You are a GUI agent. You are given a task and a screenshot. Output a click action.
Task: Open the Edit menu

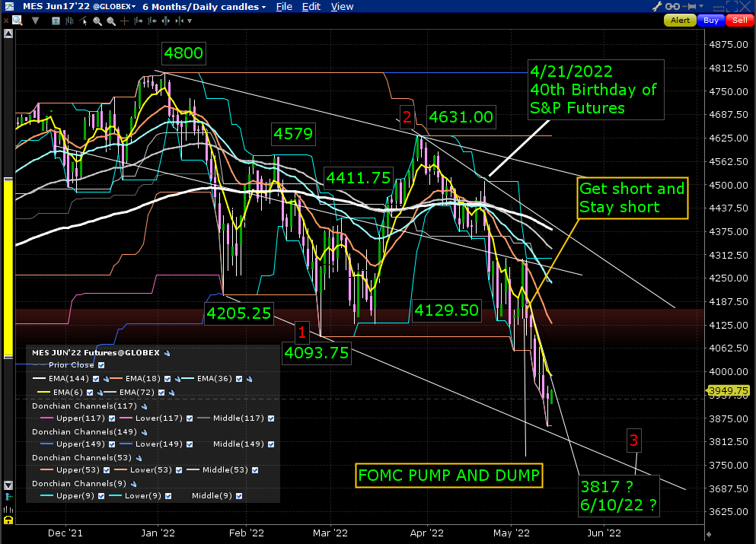tap(311, 7)
